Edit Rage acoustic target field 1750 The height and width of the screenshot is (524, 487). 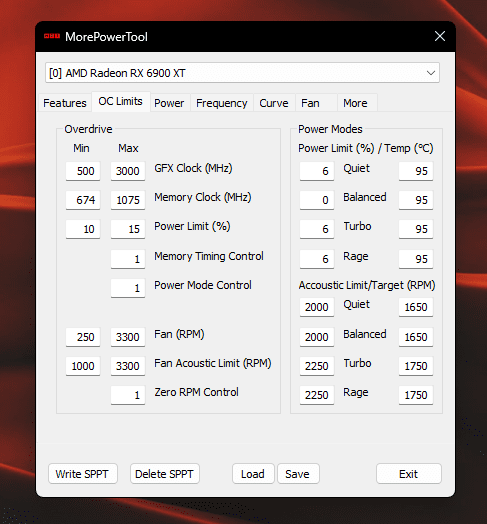[x=416, y=395]
